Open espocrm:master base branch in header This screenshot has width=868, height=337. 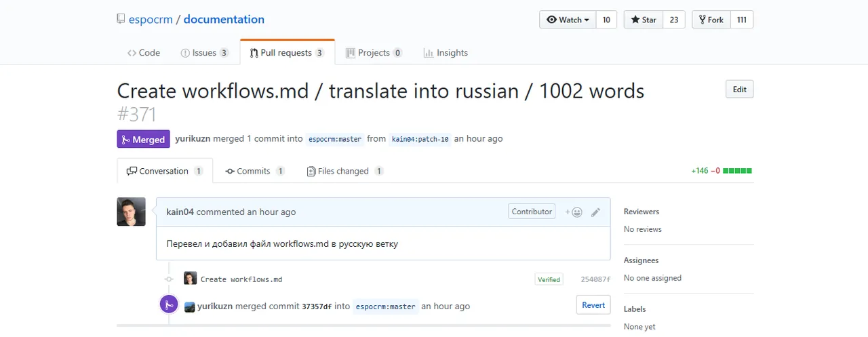click(x=335, y=139)
